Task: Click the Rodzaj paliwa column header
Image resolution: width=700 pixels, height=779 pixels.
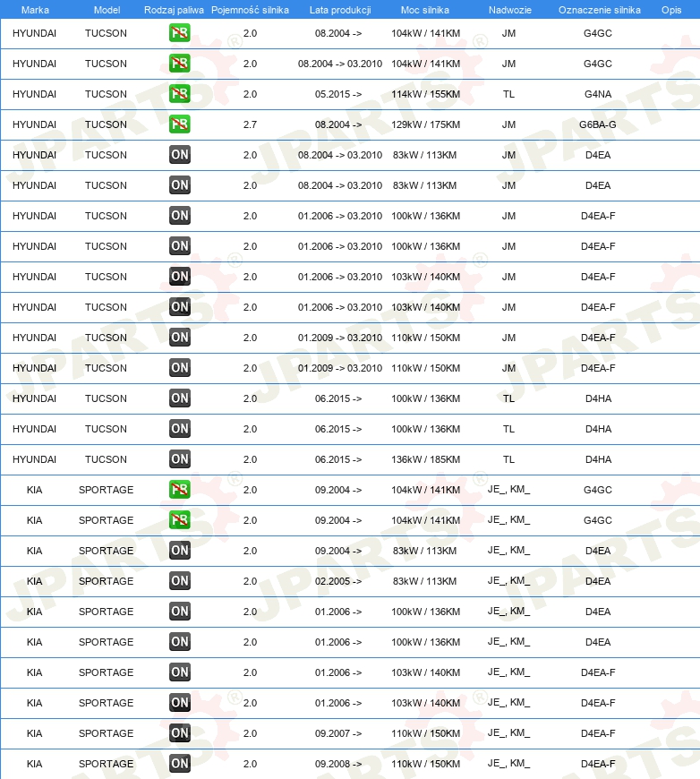Action: click(x=174, y=10)
